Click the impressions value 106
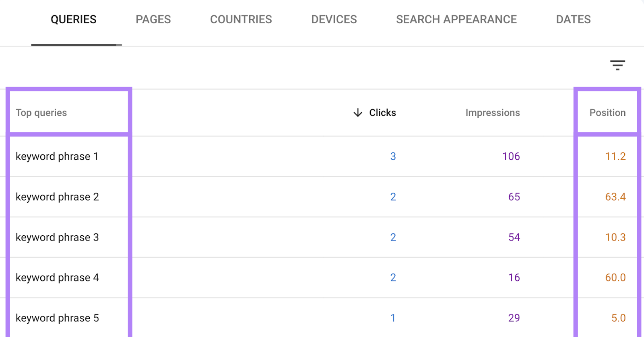Screen dimensions: 644x337 (x=510, y=156)
